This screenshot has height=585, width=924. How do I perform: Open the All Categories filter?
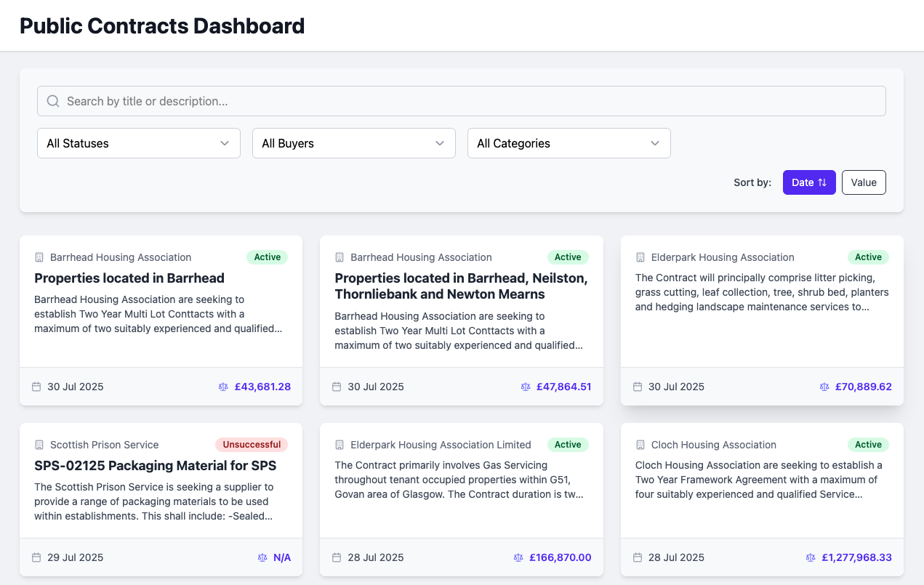pyautogui.click(x=569, y=143)
